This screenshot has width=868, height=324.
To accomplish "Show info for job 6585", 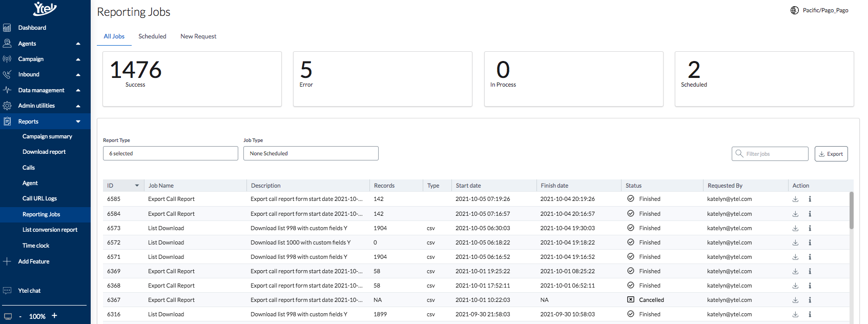I will [810, 199].
